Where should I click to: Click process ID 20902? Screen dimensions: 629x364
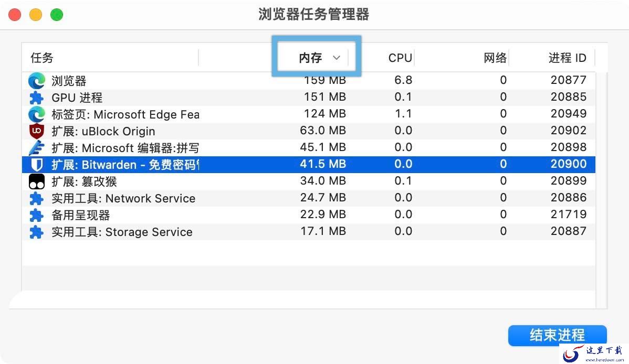[x=569, y=131]
